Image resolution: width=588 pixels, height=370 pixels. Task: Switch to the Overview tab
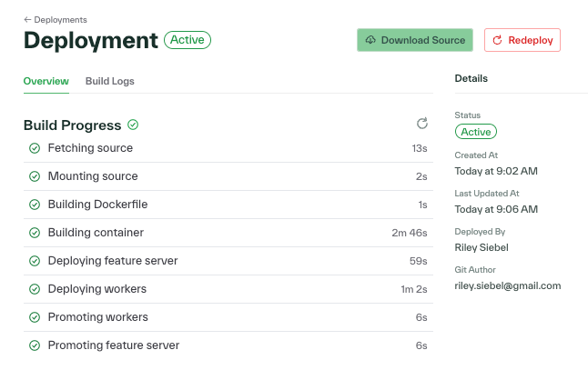pyautogui.click(x=46, y=81)
